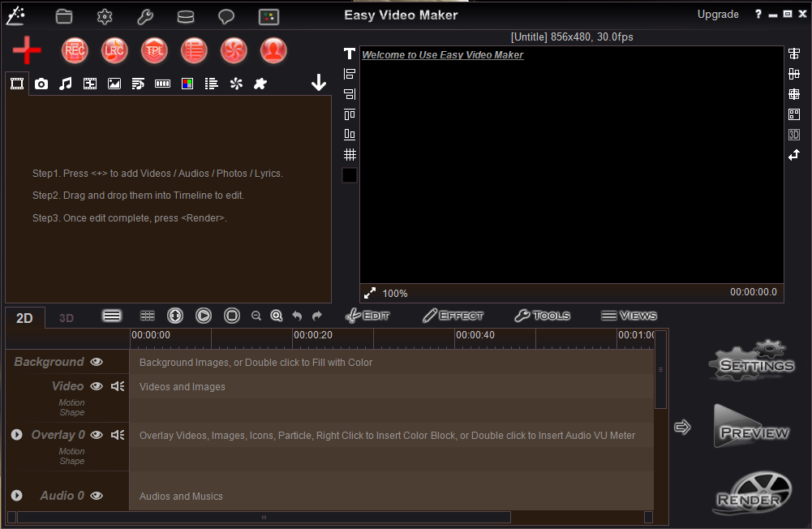
Task: Mute the Overlay 0 track speaker icon
Action: coord(118,435)
